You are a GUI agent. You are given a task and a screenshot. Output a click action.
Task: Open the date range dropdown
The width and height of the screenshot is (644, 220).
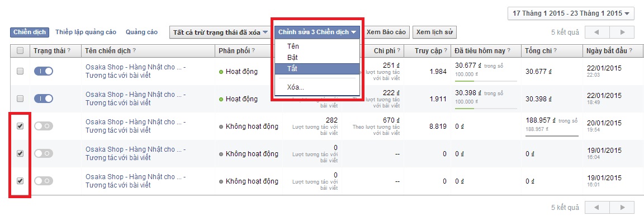[571, 13]
